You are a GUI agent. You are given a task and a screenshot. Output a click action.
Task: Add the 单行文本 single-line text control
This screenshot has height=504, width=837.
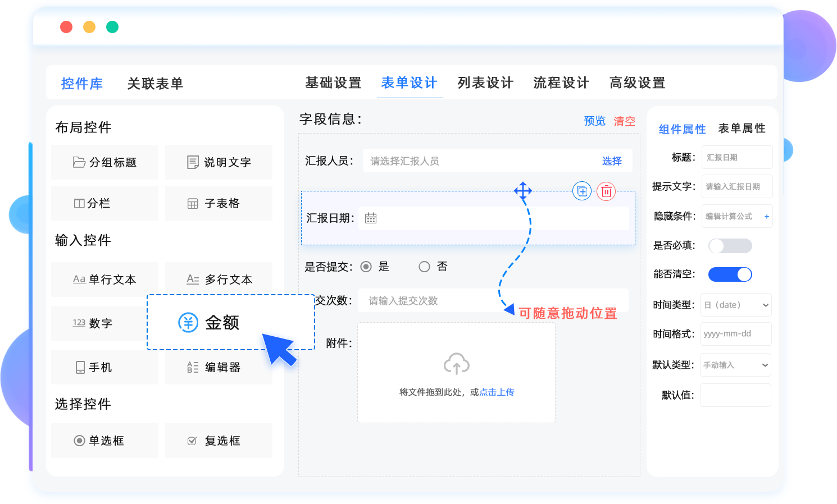(104, 280)
